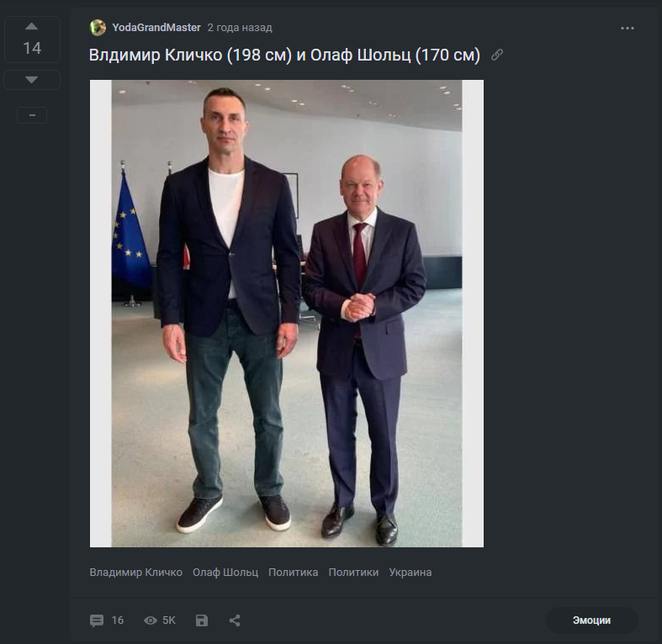Click the YodaGrandMaster avatar icon

point(98,28)
